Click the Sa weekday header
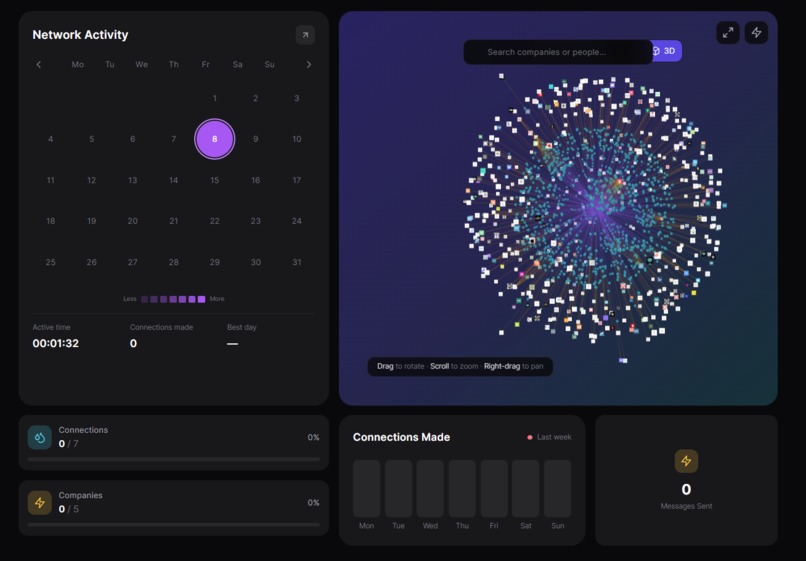This screenshot has width=806, height=561. tap(237, 64)
